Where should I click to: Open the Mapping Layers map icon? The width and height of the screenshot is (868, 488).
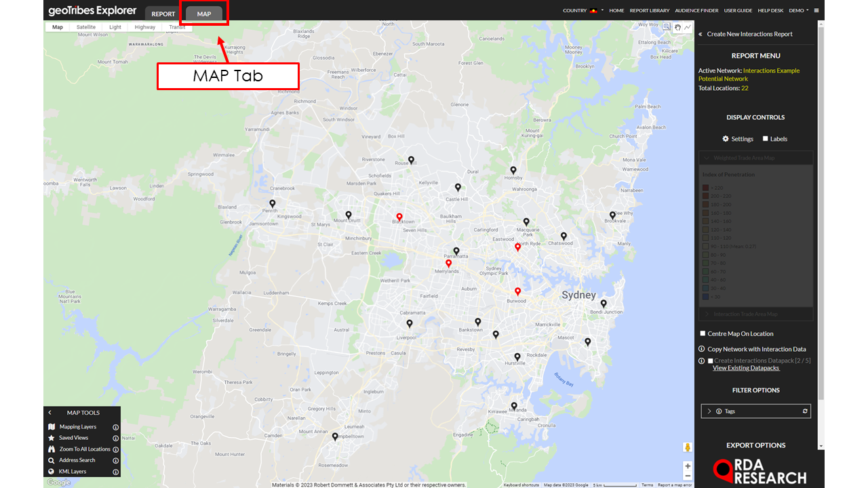click(x=52, y=427)
